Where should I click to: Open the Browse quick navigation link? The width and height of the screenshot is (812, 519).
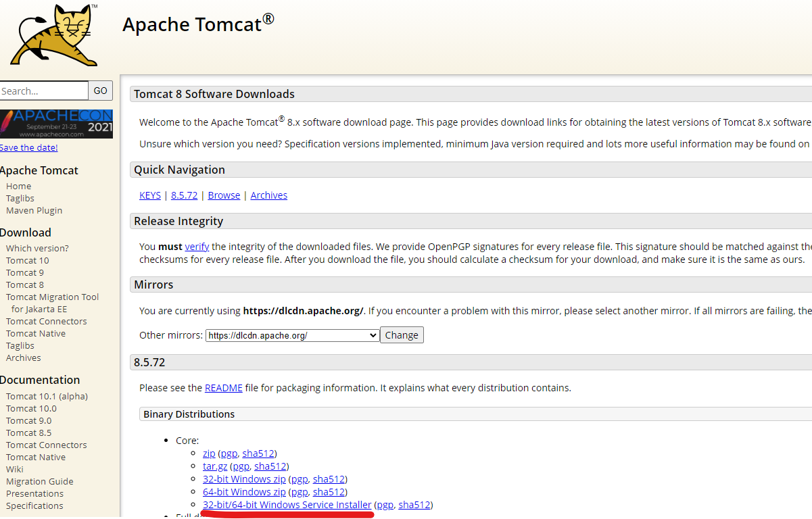(x=224, y=195)
